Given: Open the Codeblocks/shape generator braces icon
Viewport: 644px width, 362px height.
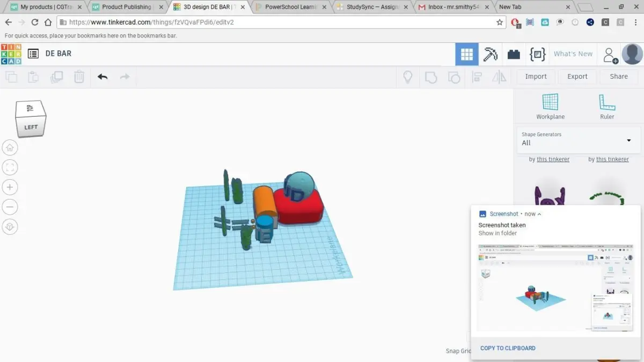Looking at the screenshot, I should click(x=537, y=54).
